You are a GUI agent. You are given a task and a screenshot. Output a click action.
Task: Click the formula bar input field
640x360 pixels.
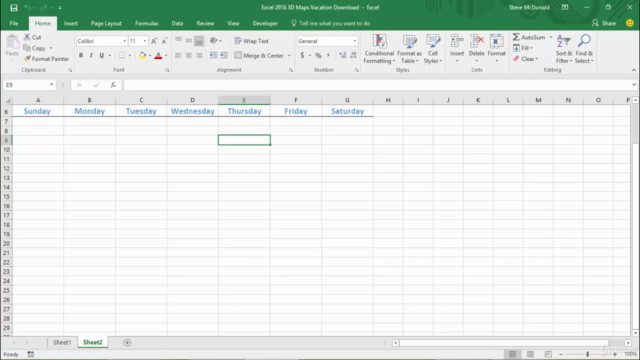tap(378, 85)
